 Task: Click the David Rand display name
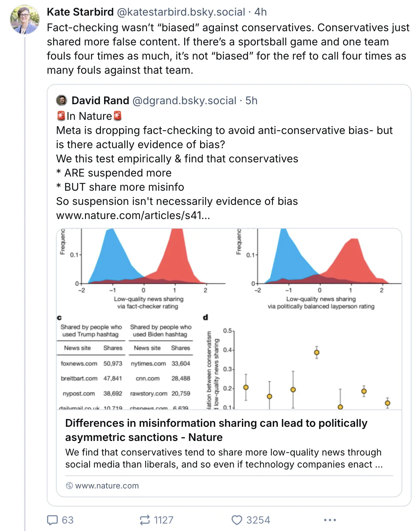tap(100, 101)
